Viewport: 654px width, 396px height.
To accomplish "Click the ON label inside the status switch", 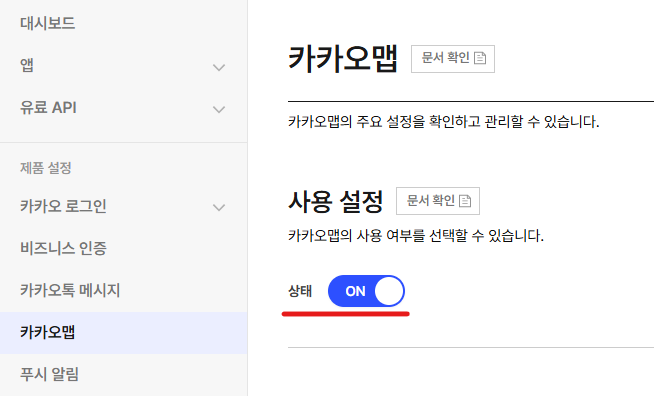I will 355,291.
